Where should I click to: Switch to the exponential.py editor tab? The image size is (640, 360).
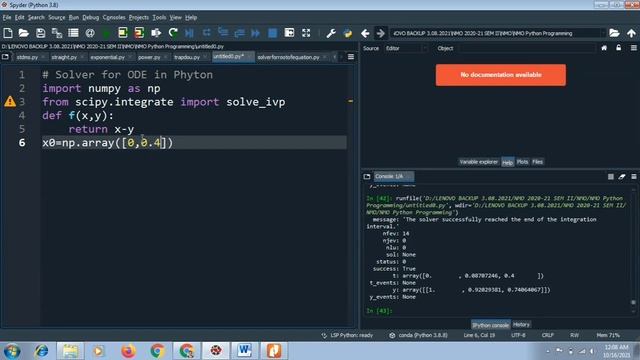pos(108,57)
